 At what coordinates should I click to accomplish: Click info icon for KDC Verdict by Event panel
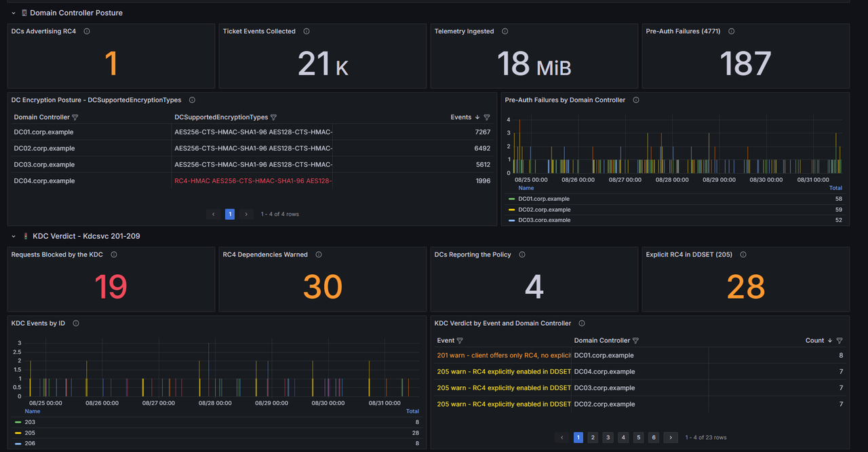coord(582,323)
